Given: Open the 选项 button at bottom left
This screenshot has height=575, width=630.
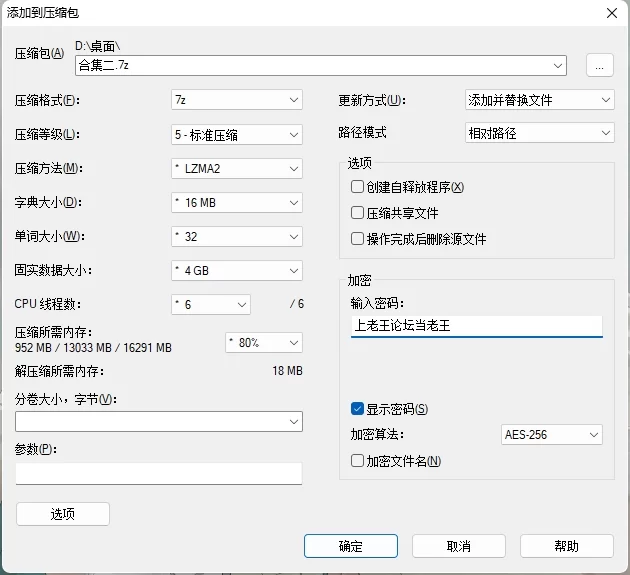Looking at the screenshot, I should [63, 514].
